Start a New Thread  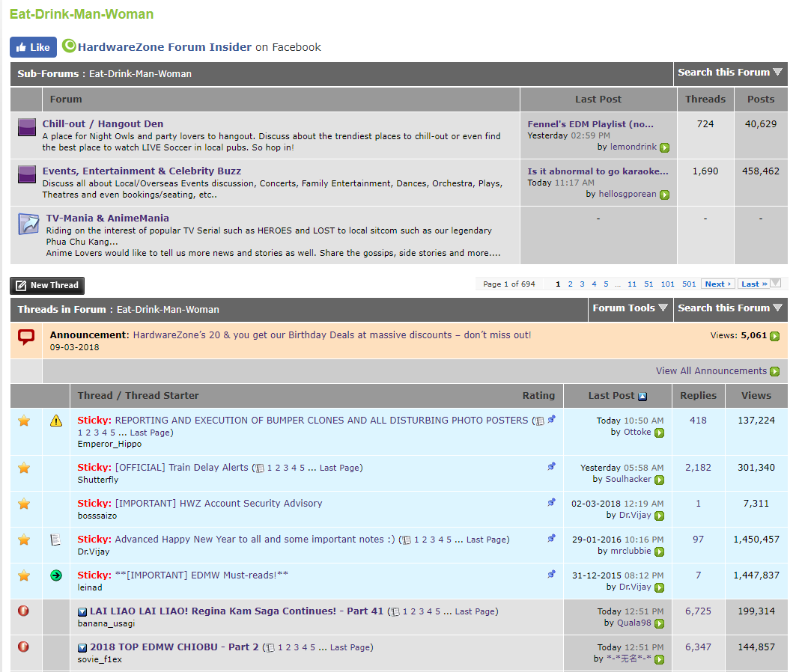(47, 286)
